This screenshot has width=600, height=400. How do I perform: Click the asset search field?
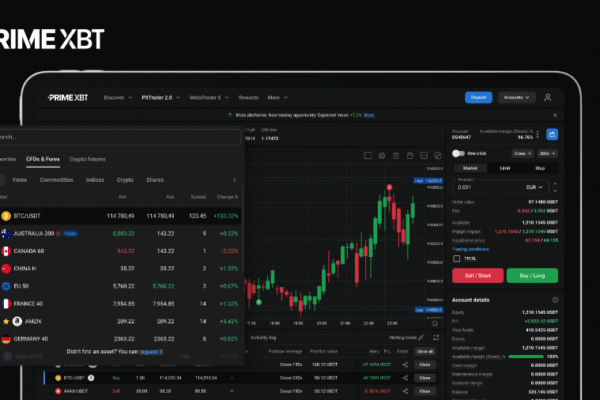click(120, 137)
